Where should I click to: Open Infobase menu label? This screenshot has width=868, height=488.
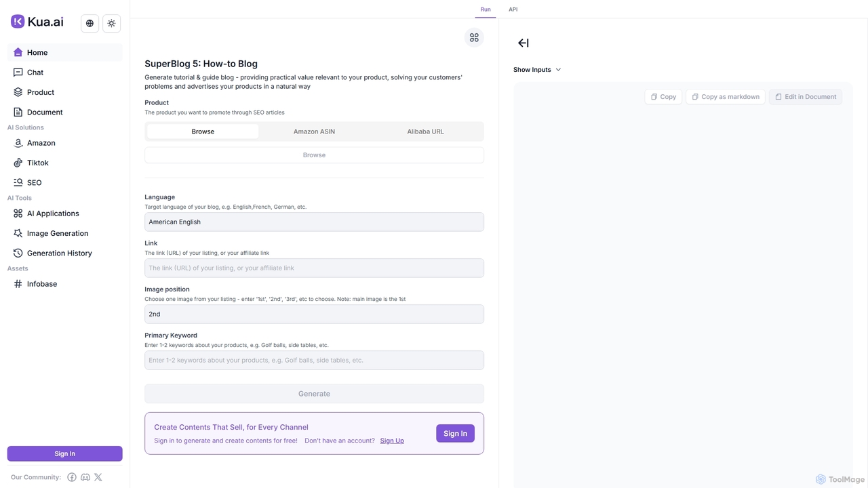tap(42, 284)
